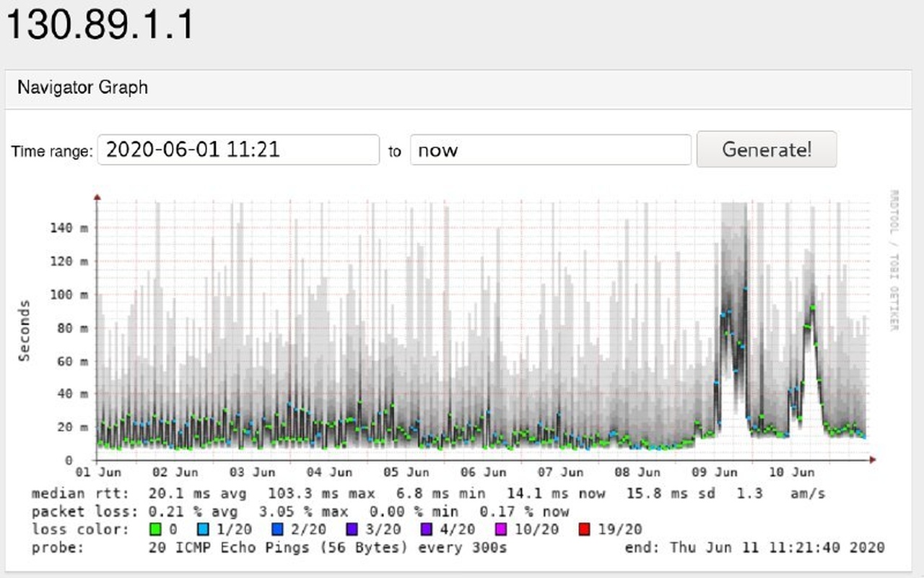Viewport: 924px width, 578px height.
Task: Click the '0.17 % now' packet loss value
Action: click(x=524, y=512)
